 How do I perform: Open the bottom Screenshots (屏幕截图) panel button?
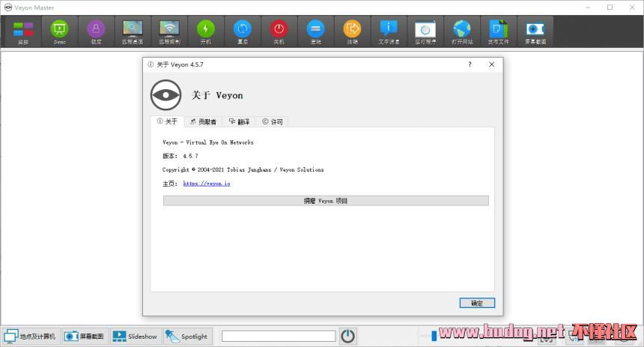(85, 337)
